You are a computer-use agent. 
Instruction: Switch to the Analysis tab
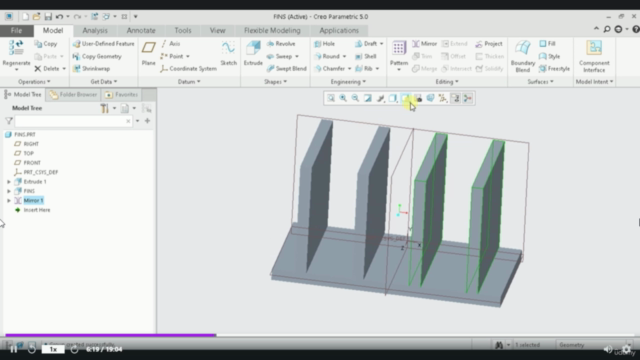[95, 31]
